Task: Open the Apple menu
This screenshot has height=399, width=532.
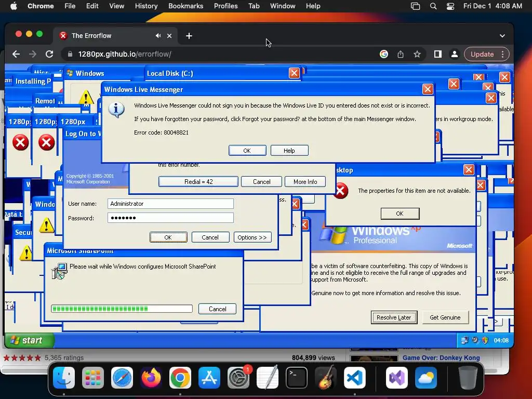Action: click(14, 6)
